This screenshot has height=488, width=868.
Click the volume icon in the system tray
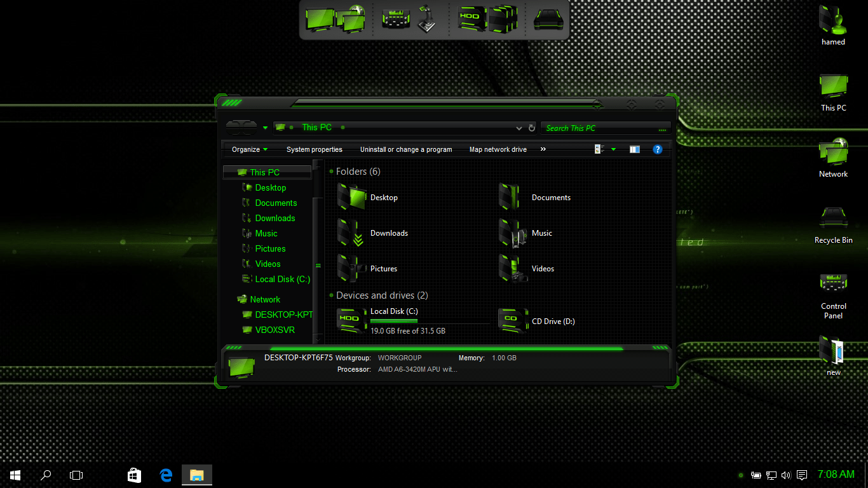click(786, 475)
